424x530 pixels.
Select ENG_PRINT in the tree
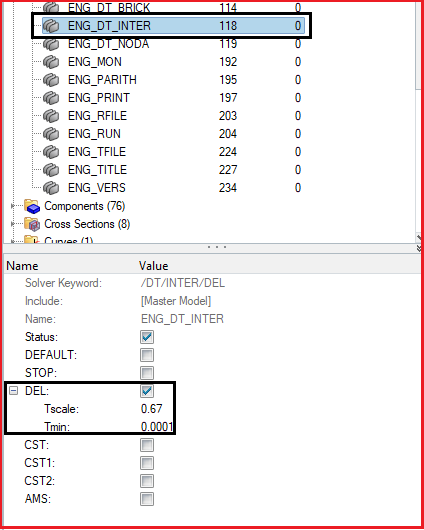pos(99,98)
